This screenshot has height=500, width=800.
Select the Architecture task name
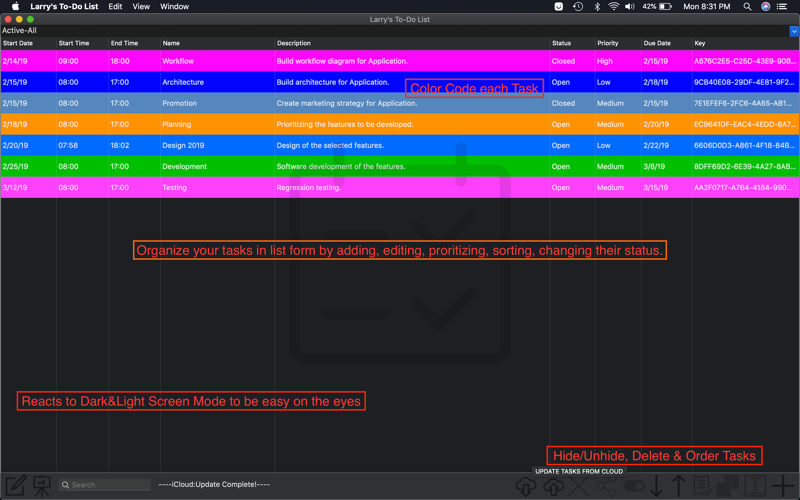coord(183,82)
